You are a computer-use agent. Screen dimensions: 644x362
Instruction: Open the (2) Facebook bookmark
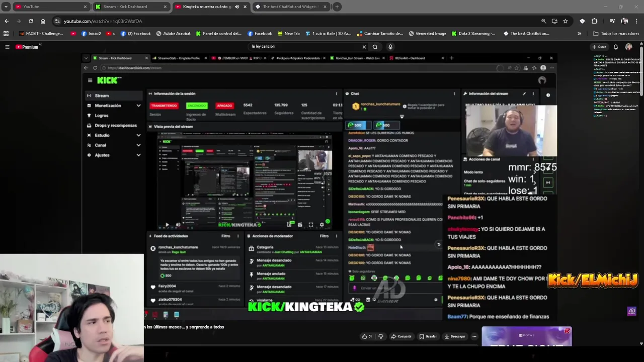pos(135,34)
